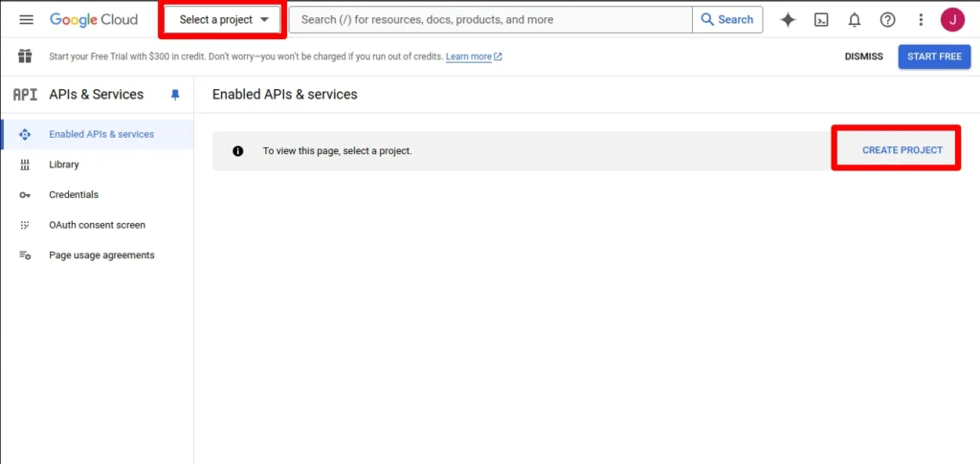Focus the resources search field
Viewport: 980px width, 464px height.
pyautogui.click(x=490, y=20)
